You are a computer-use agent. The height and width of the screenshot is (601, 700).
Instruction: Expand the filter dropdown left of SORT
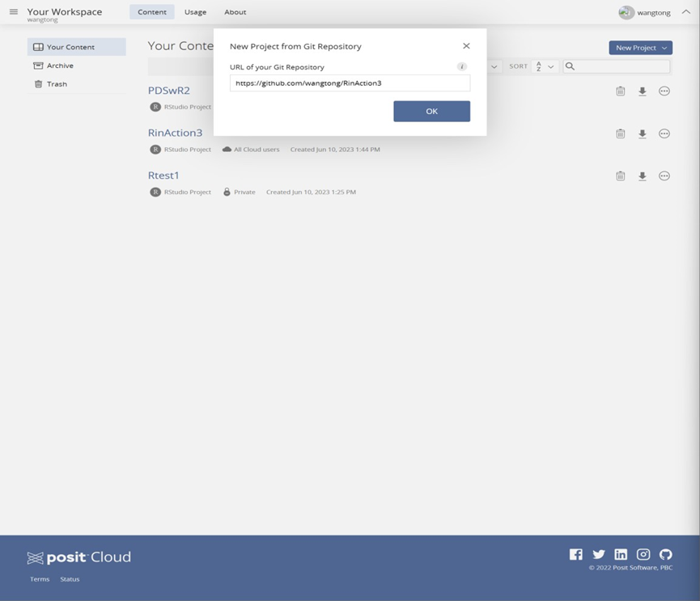pos(494,66)
